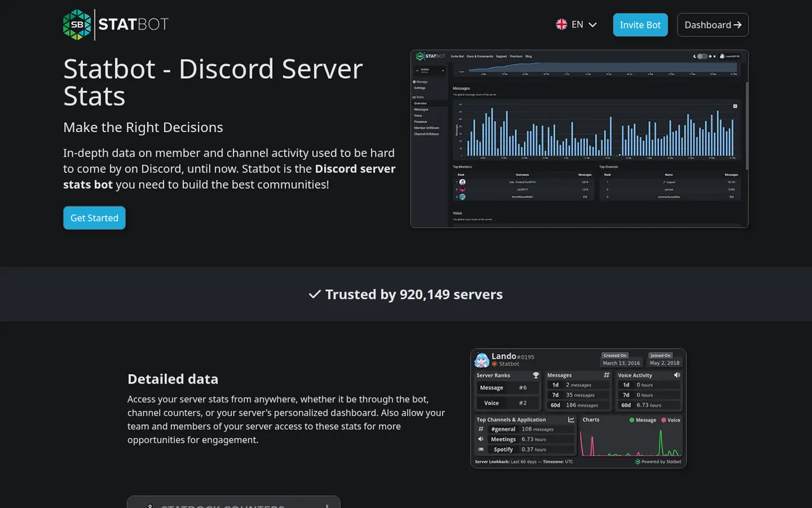This screenshot has width=812, height=508.
Task: Click the Statbot hexagon logo in the page header
Action: (x=77, y=25)
